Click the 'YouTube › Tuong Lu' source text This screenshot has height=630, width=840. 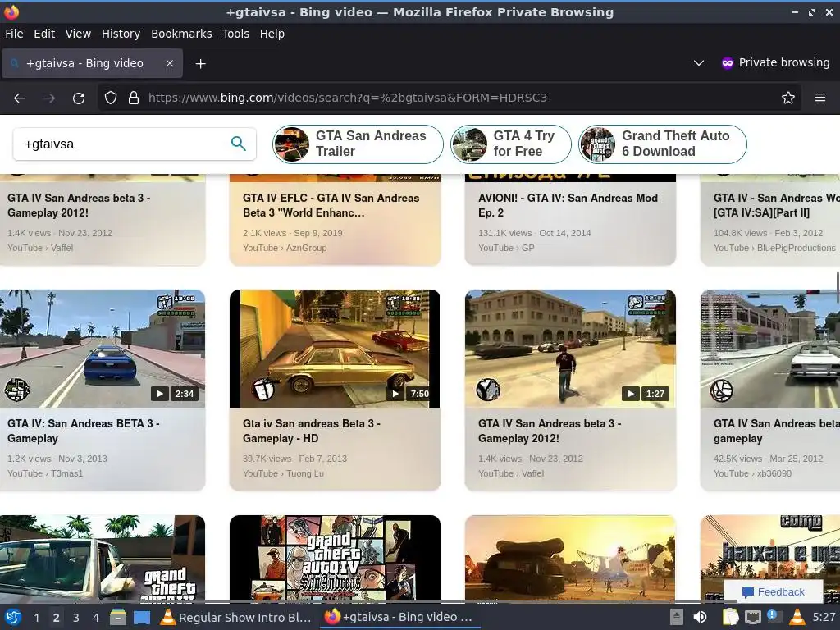coord(283,473)
